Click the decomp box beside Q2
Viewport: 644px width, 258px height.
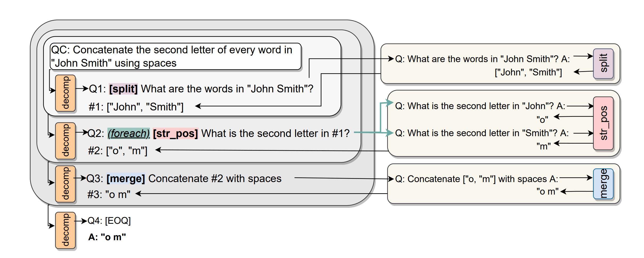tap(65, 141)
